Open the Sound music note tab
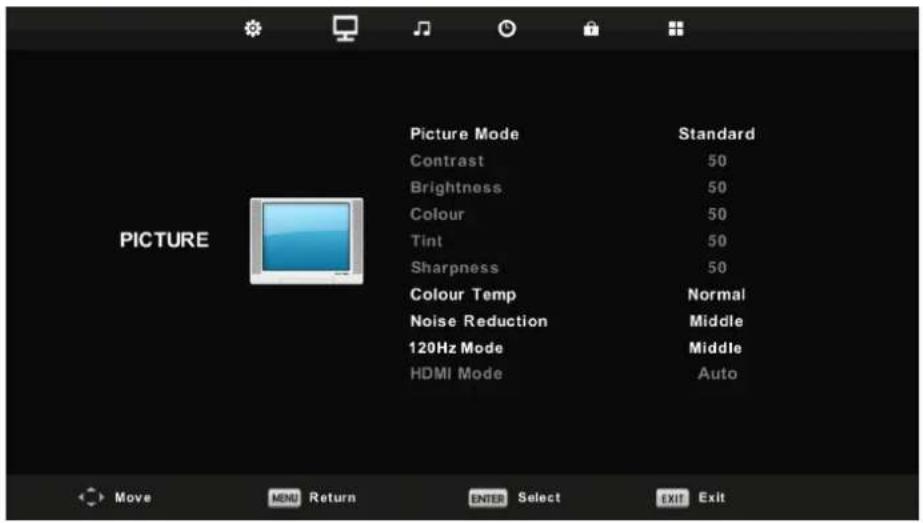Image resolution: width=923 pixels, height=523 pixels. pos(422,28)
